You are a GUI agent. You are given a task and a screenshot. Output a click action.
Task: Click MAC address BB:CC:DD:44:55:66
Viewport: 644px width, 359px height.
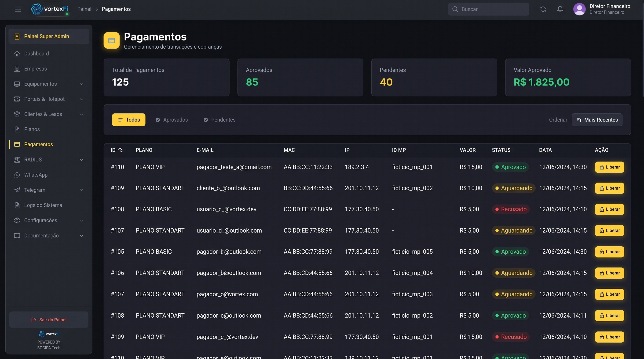click(308, 188)
